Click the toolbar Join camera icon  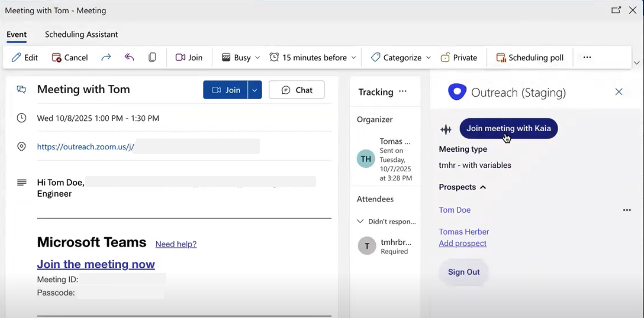pyautogui.click(x=180, y=58)
